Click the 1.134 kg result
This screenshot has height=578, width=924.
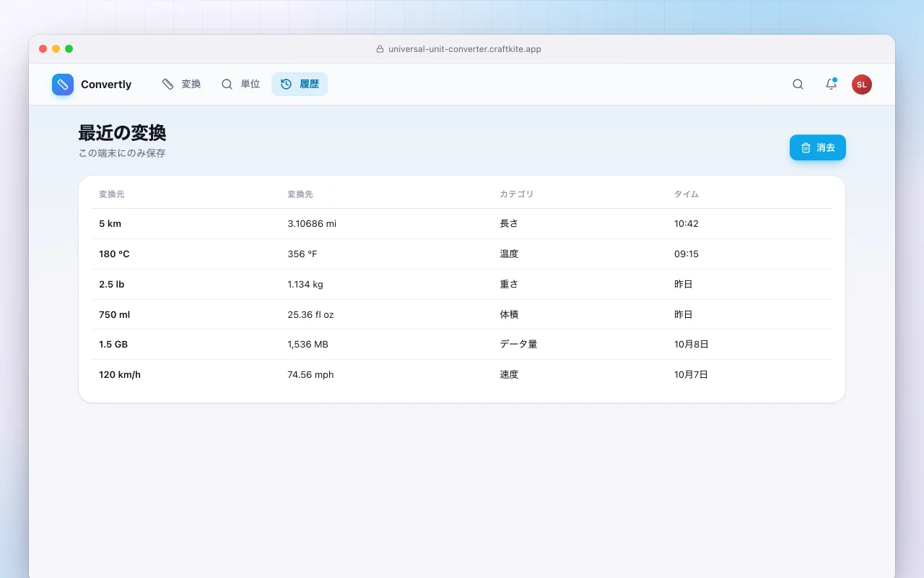(305, 285)
